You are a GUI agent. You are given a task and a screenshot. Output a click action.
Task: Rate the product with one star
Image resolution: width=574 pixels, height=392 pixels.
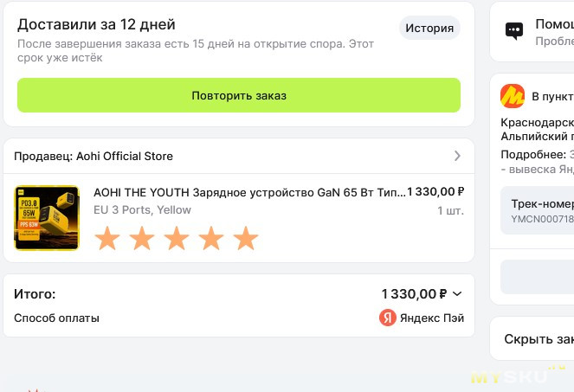point(107,238)
